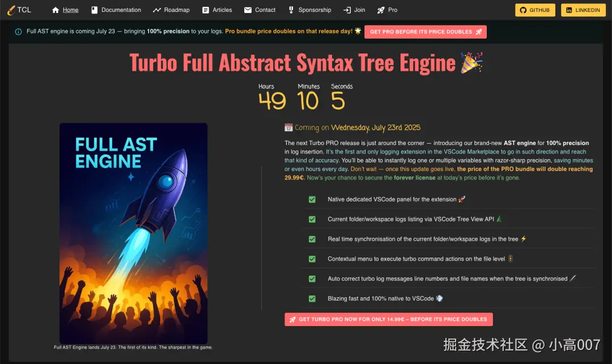The height and width of the screenshot is (364, 612).
Task: Click the TCL logo icon
Action: (x=11, y=10)
